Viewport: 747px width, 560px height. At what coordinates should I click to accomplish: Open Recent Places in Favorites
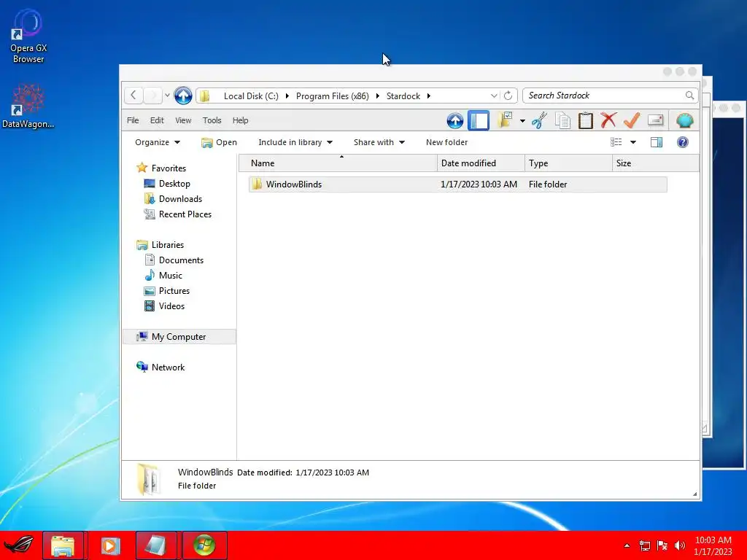(x=185, y=214)
